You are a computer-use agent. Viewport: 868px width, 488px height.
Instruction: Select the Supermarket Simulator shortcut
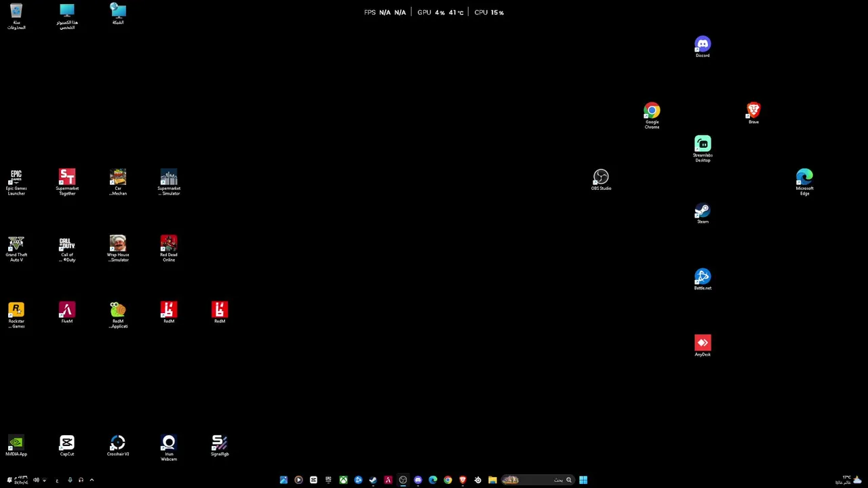(x=169, y=182)
